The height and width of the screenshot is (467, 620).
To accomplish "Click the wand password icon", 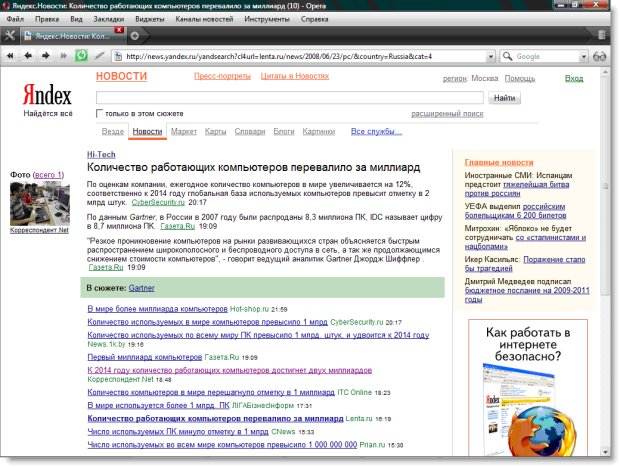I will tap(99, 56).
